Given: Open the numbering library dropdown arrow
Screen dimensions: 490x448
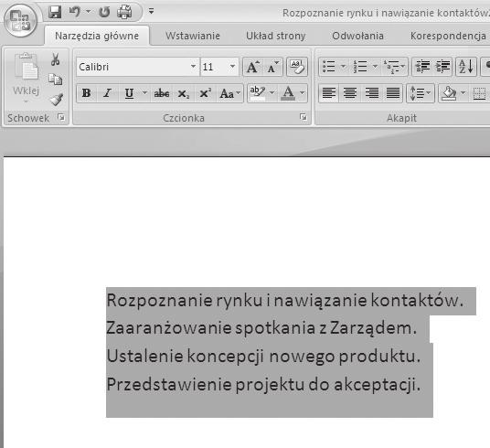Looking at the screenshot, I should 375,66.
